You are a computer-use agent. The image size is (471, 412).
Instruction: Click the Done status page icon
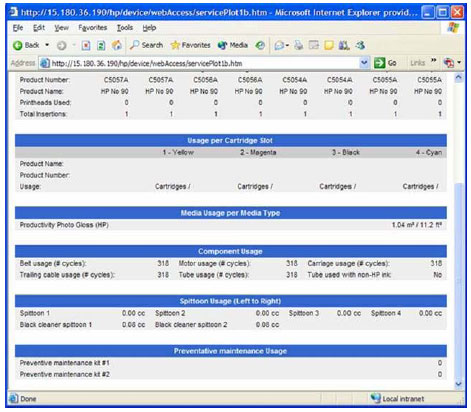point(14,399)
